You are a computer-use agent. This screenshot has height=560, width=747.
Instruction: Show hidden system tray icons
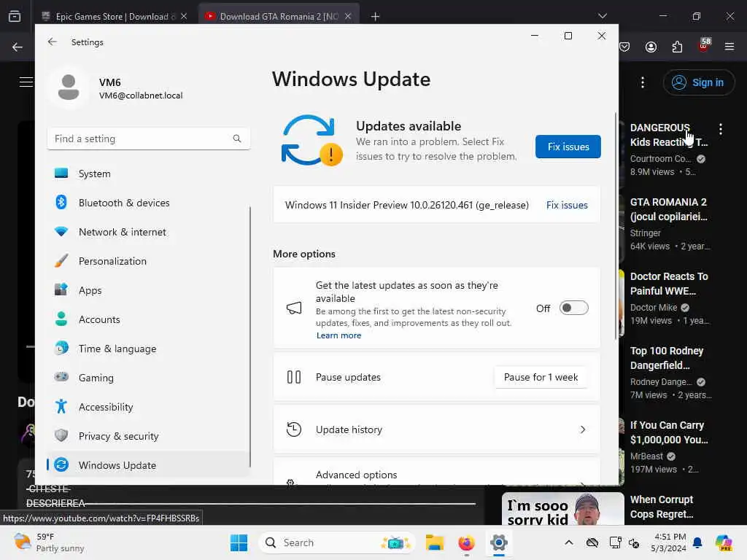click(x=569, y=542)
